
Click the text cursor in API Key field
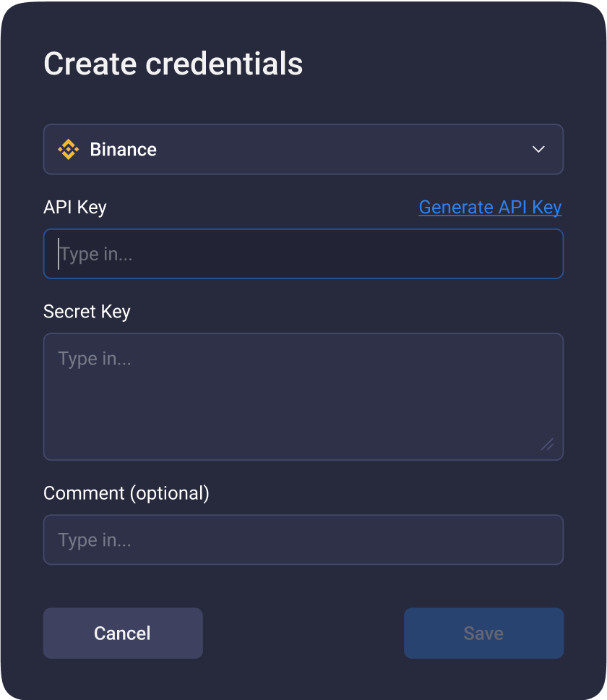coord(59,254)
